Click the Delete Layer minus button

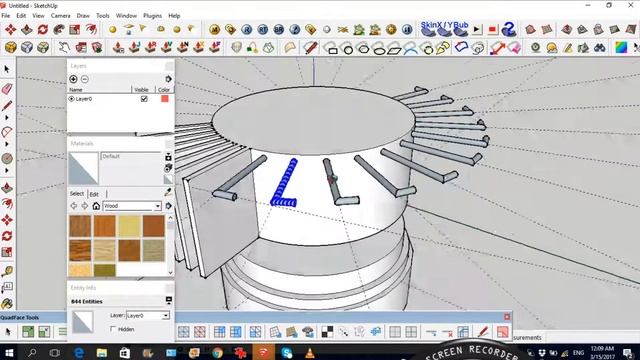coord(84,79)
